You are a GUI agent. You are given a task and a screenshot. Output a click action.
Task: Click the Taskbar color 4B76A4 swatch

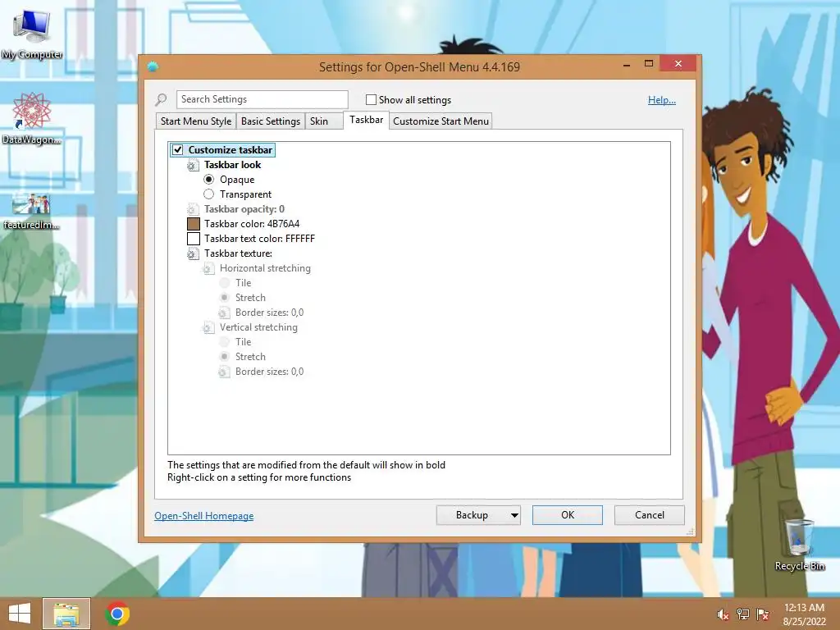click(194, 224)
